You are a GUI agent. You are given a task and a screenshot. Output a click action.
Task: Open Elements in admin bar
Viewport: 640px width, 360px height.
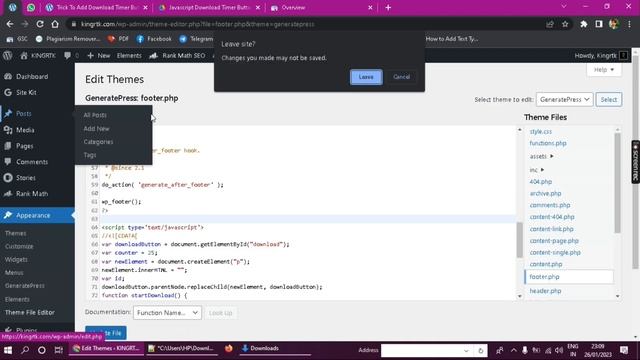coord(129,56)
